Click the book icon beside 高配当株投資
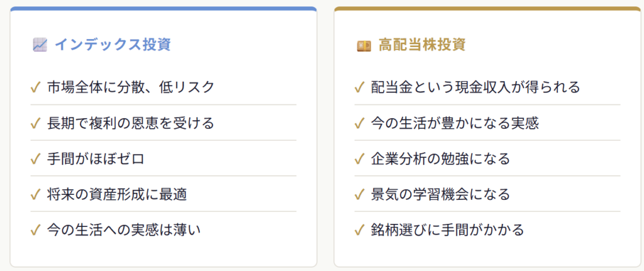This screenshot has width=644, height=271. pos(364,45)
